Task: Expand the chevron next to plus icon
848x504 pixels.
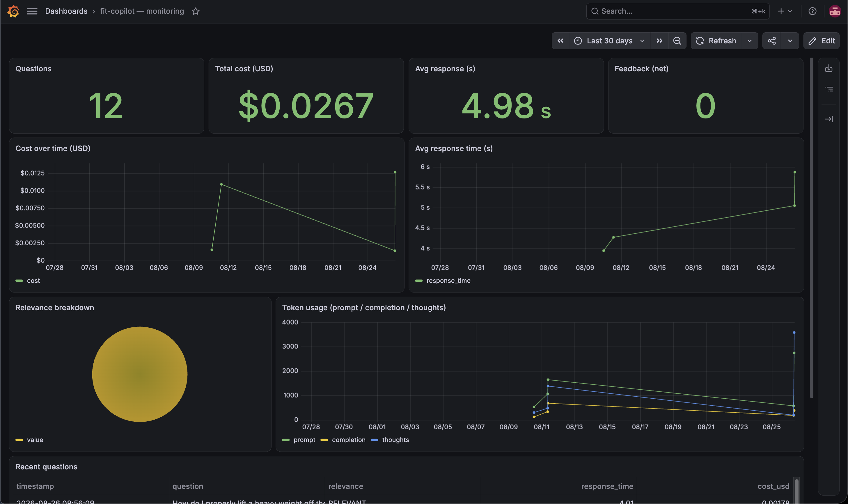Action: click(790, 11)
